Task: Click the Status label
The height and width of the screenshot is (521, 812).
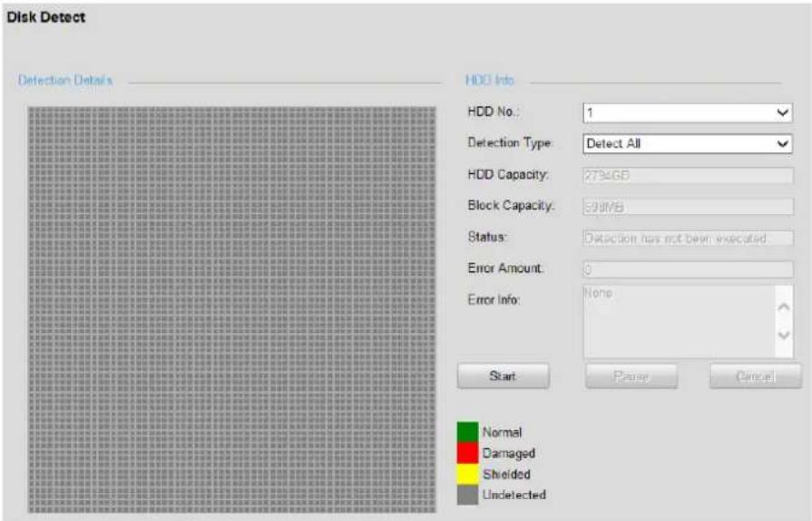Action: [x=487, y=237]
